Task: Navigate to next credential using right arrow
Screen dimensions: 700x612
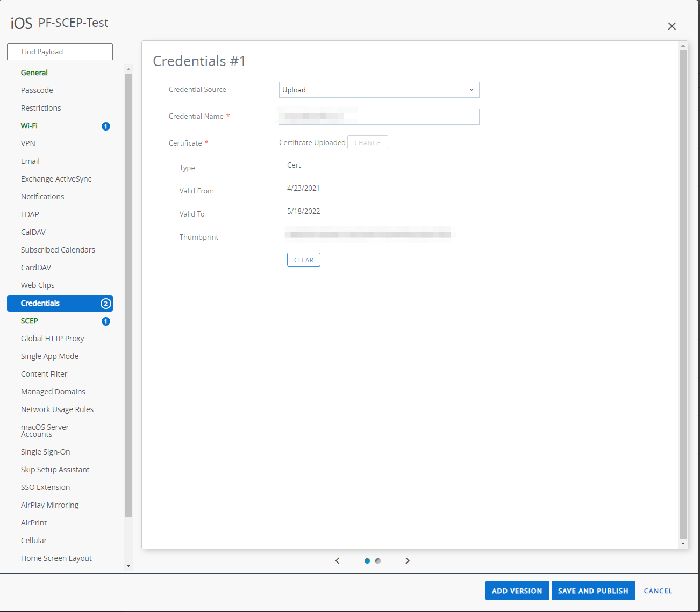Action: click(407, 560)
